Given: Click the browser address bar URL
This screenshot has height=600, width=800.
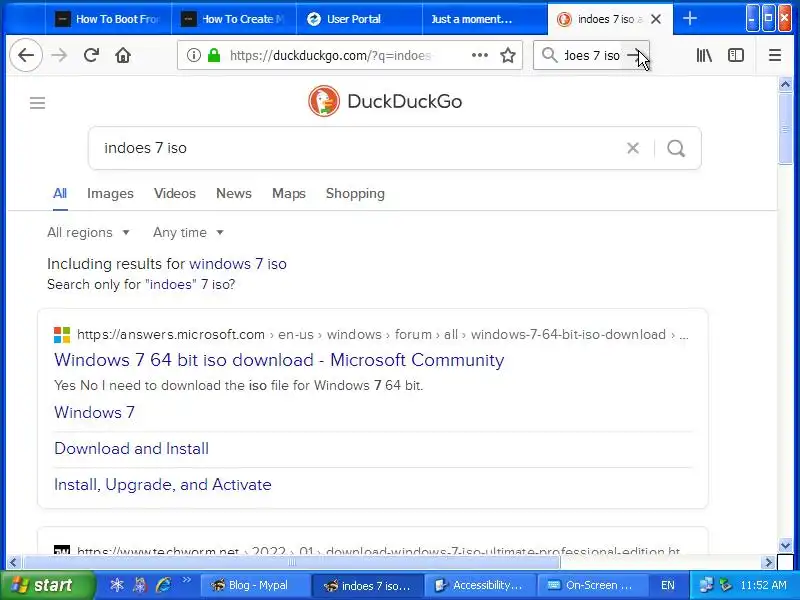Looking at the screenshot, I should coord(330,55).
